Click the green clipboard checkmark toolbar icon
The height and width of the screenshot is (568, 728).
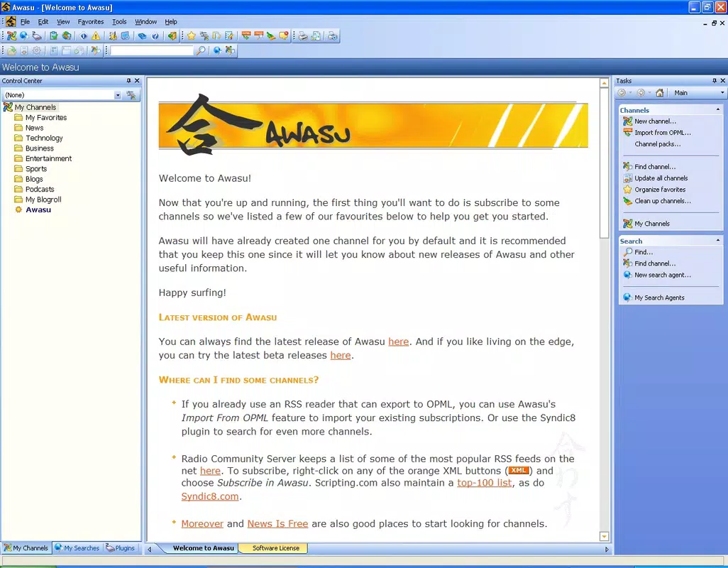[x=54, y=35]
